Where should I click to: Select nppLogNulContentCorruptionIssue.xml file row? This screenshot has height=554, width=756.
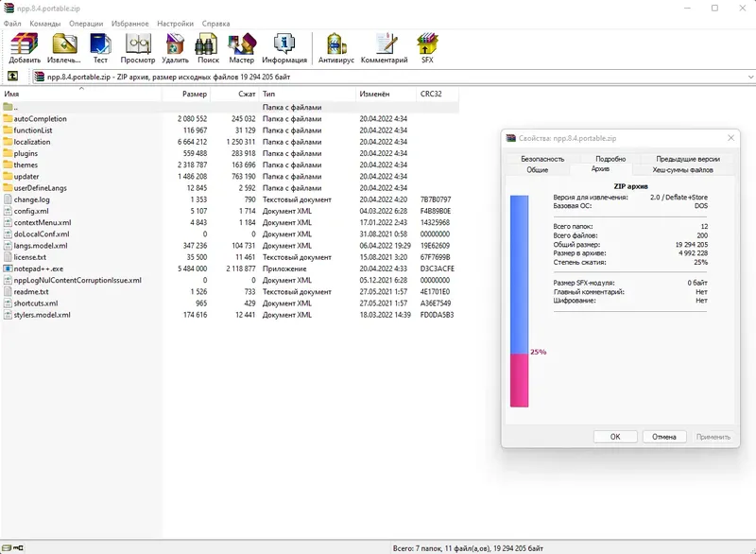pos(230,280)
